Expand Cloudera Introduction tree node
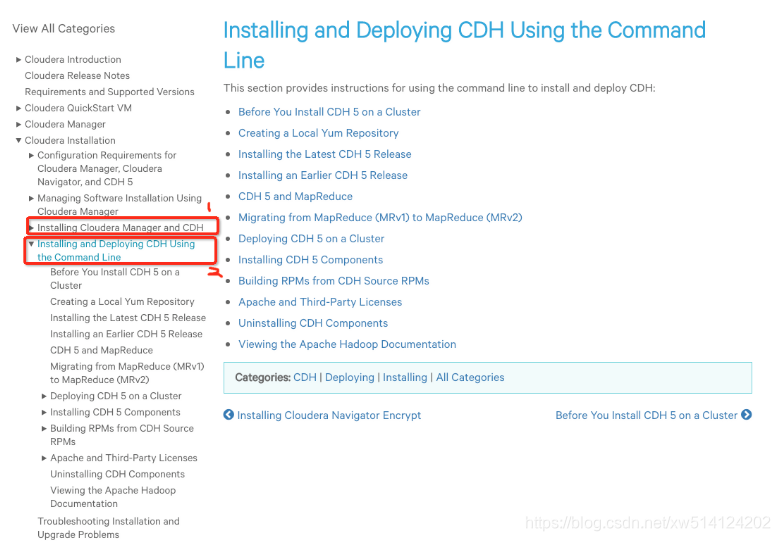Viewport: 780px width, 541px height. [18, 60]
